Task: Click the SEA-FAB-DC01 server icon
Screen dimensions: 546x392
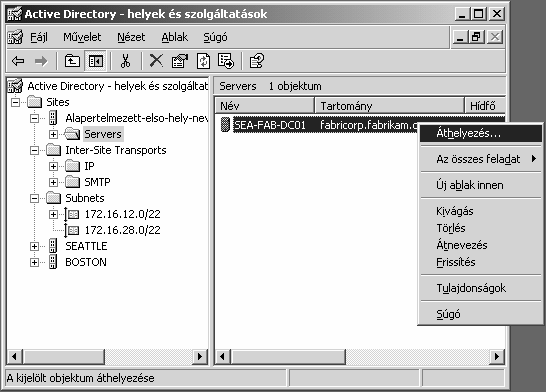Action: (x=225, y=125)
